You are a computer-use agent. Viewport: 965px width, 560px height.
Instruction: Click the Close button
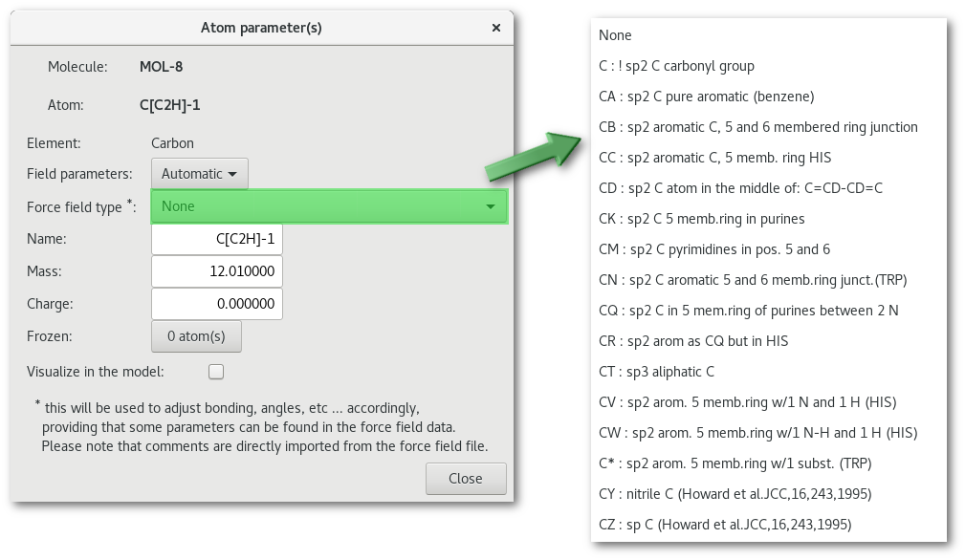pos(466,478)
